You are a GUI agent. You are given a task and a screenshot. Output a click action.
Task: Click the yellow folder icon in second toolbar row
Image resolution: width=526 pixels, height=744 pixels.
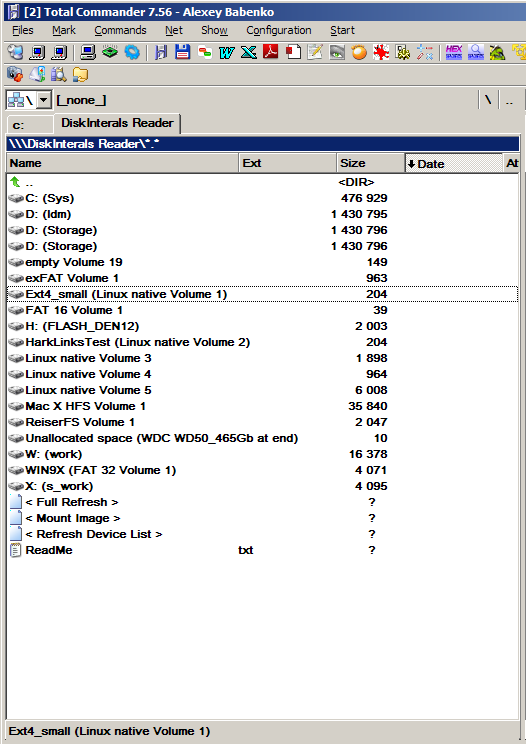click(81, 74)
